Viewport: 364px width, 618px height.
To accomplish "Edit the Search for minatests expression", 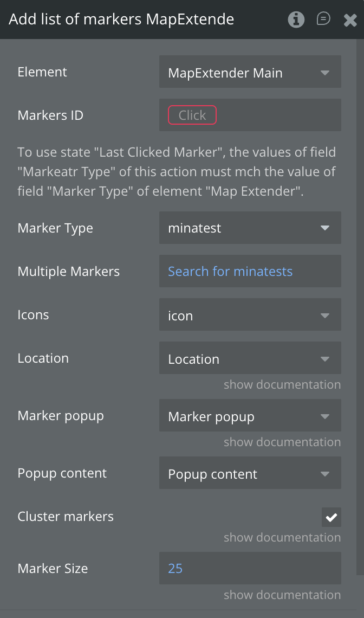I will click(x=230, y=272).
